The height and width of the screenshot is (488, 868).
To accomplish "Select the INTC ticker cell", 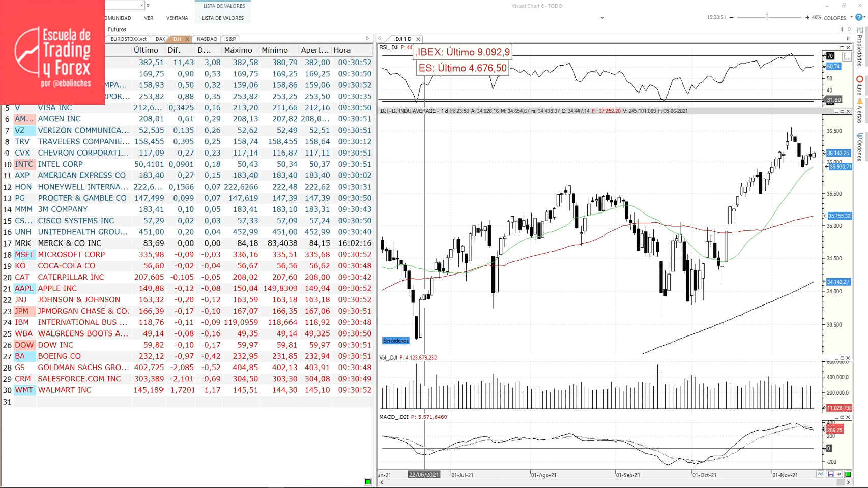I will pyautogui.click(x=24, y=164).
